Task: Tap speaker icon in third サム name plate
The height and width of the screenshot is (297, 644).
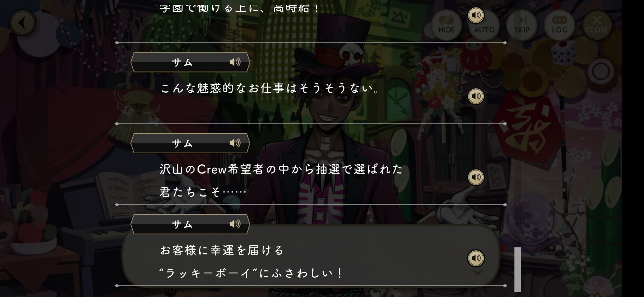Action: pyautogui.click(x=235, y=224)
